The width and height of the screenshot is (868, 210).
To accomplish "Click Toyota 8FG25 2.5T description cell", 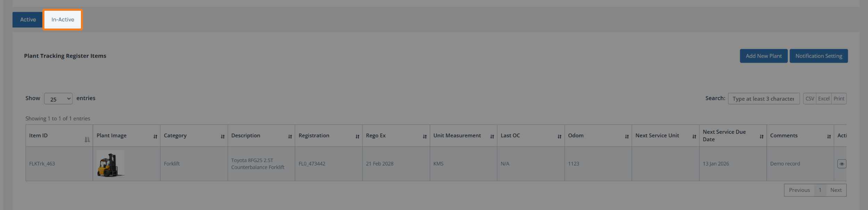I will (261, 164).
